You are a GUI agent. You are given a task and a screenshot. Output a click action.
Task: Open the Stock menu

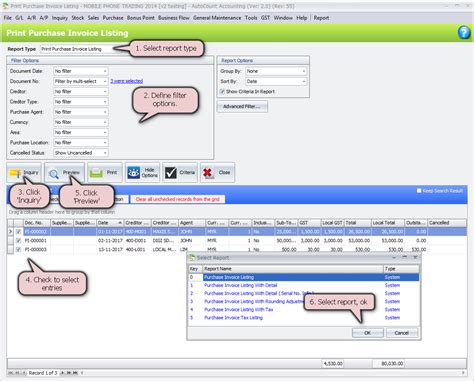pos(78,18)
